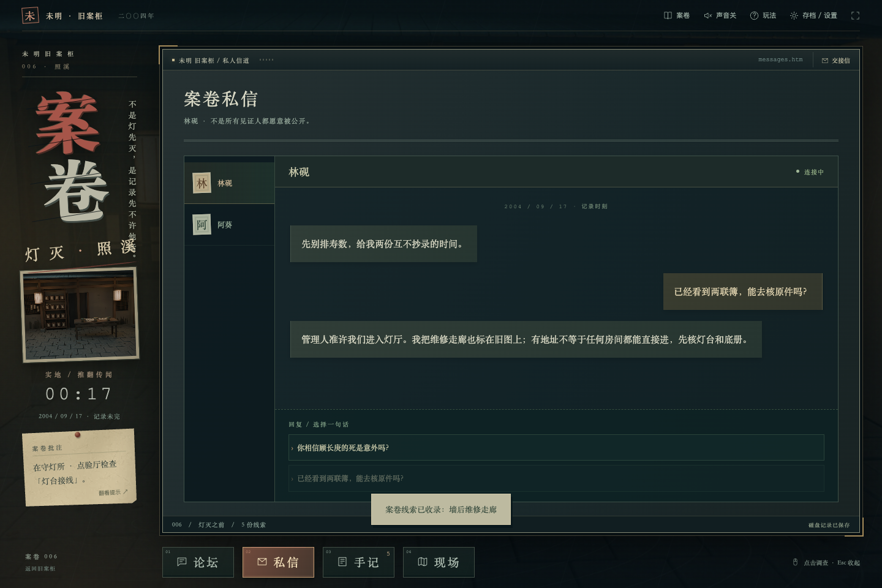This screenshot has width=882, height=588.
Task: Click message 先别排寿数，给我两份互不抄录的时间。
Action: tap(383, 244)
